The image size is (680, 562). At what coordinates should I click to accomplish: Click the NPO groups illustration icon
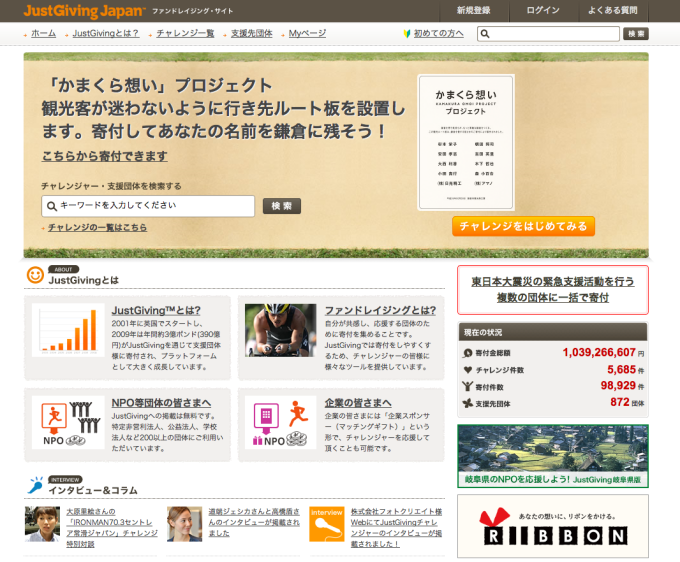click(x=68, y=422)
